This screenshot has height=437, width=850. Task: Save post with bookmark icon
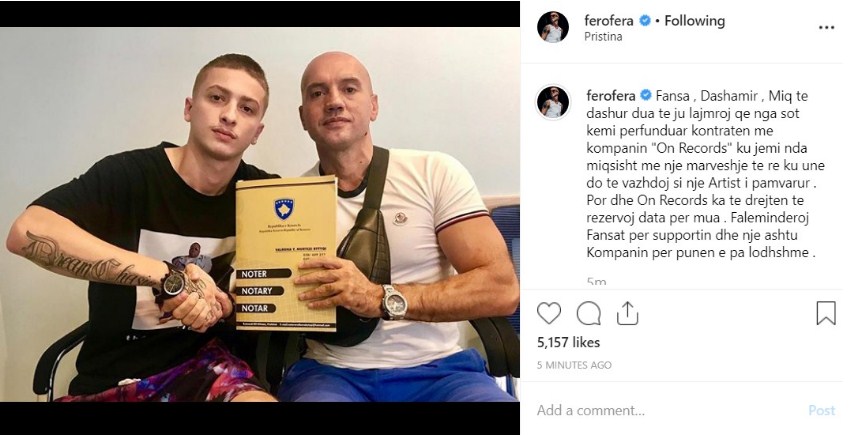[826, 313]
